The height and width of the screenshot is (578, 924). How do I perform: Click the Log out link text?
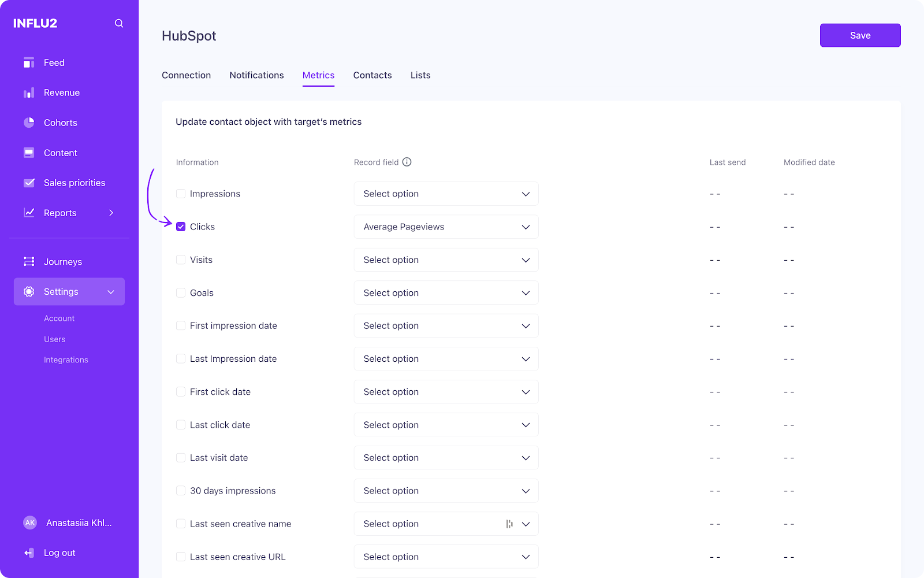[59, 553]
